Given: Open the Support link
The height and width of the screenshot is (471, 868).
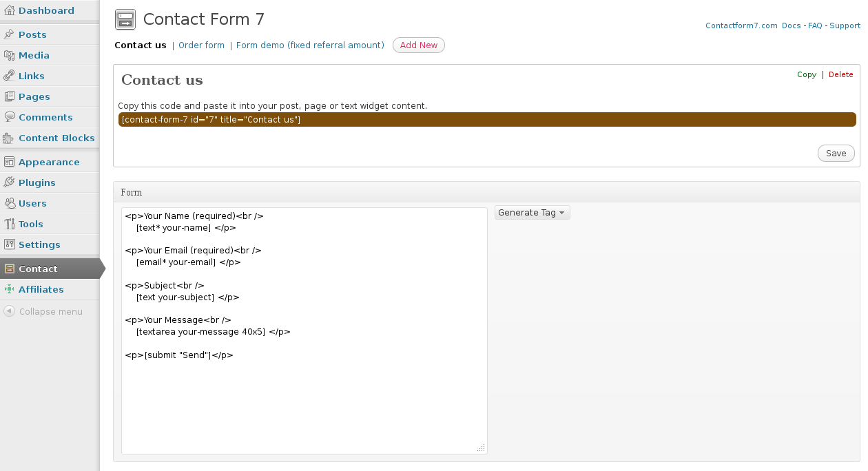Looking at the screenshot, I should click(845, 25).
